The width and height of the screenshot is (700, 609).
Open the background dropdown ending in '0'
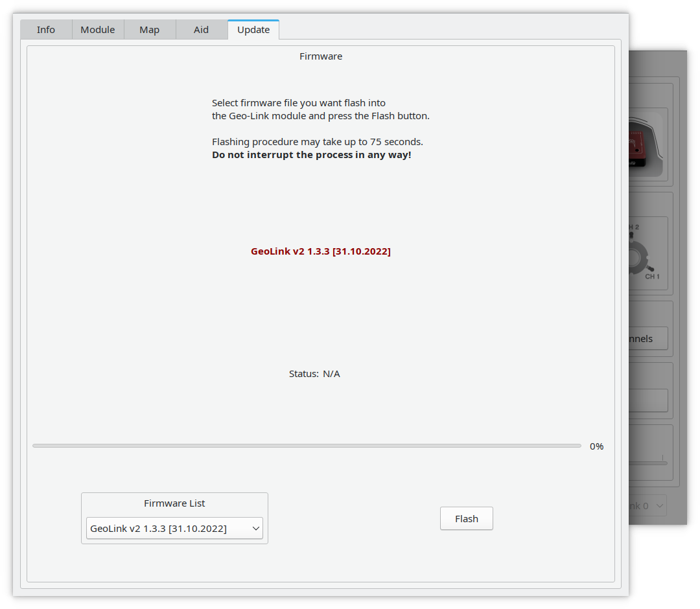[x=647, y=506]
